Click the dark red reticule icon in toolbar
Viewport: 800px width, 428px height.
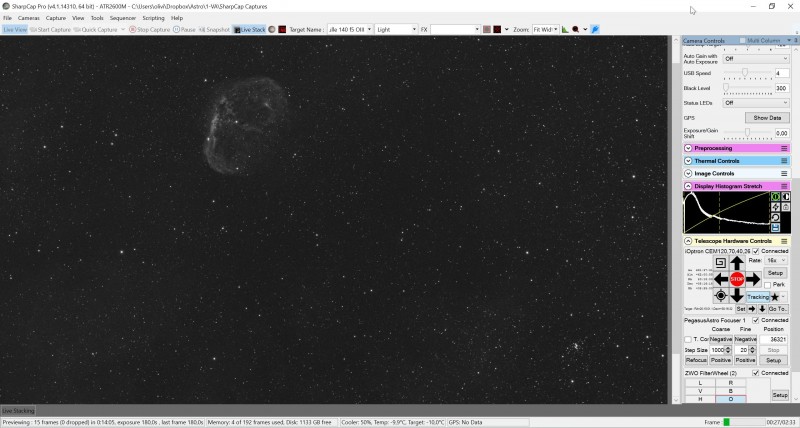497,30
